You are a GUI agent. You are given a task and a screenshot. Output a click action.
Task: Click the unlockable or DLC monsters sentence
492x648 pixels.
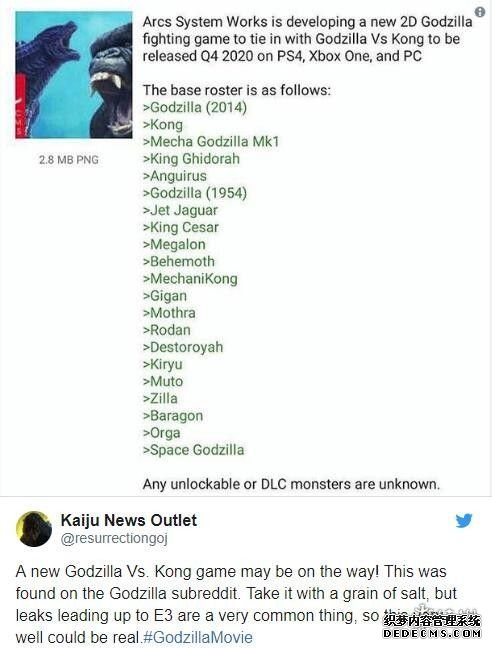point(291,484)
